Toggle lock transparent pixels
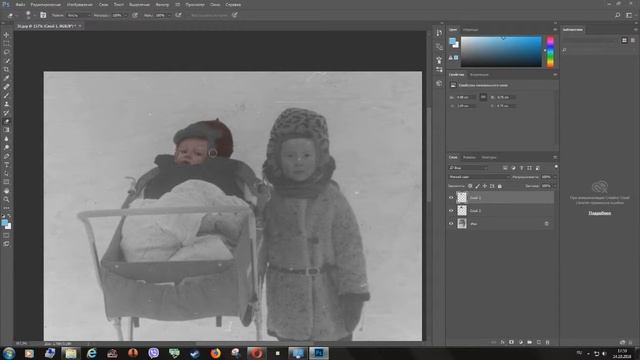This screenshot has width=640, height=360. (470, 186)
